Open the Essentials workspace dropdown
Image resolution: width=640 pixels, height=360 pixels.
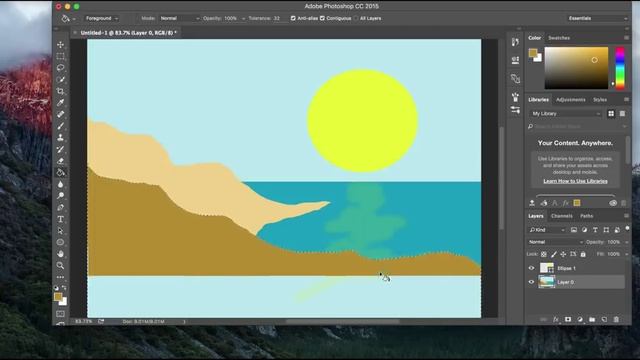click(x=598, y=18)
